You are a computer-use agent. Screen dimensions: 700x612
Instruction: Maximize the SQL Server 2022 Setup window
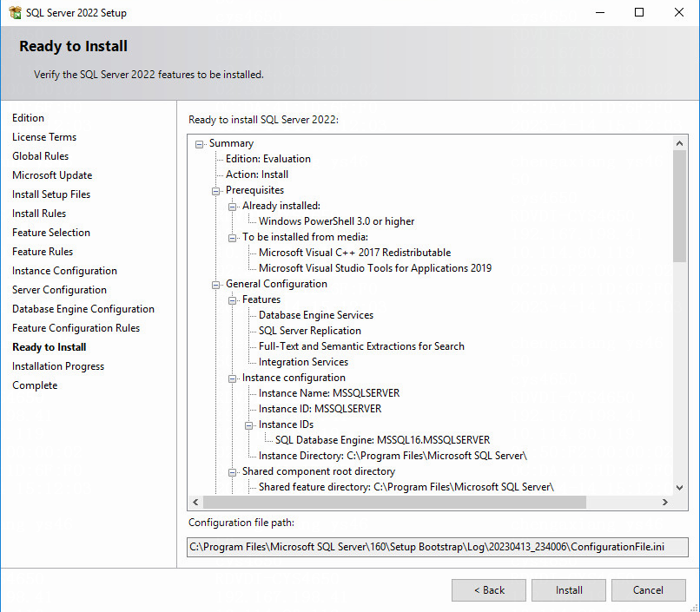pyautogui.click(x=639, y=12)
